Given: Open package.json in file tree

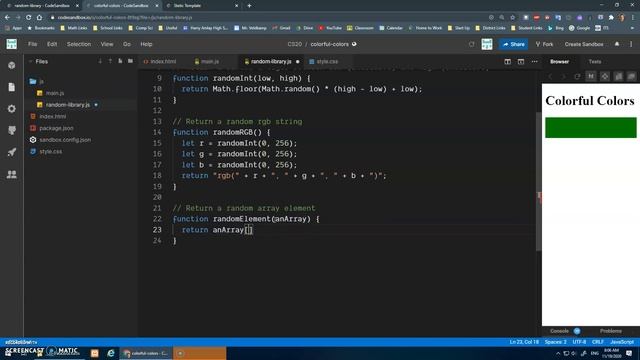Looking at the screenshot, I should (56, 128).
